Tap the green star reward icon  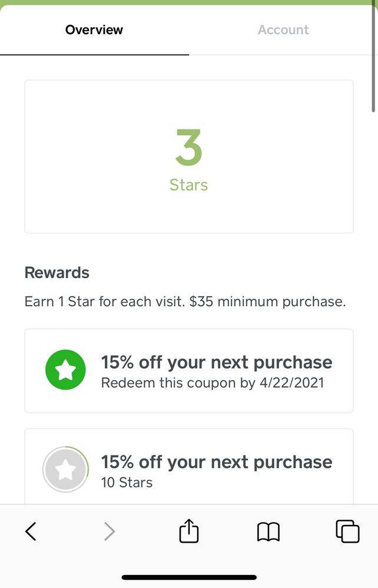65,371
